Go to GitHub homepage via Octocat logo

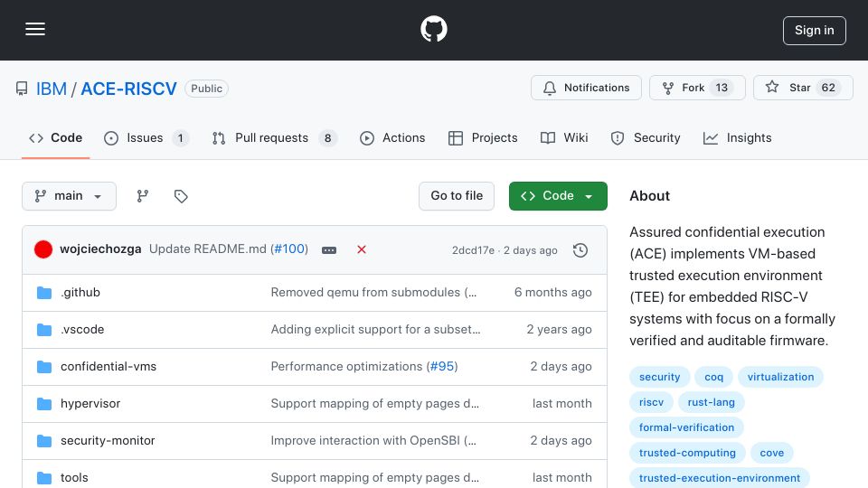pos(433,29)
